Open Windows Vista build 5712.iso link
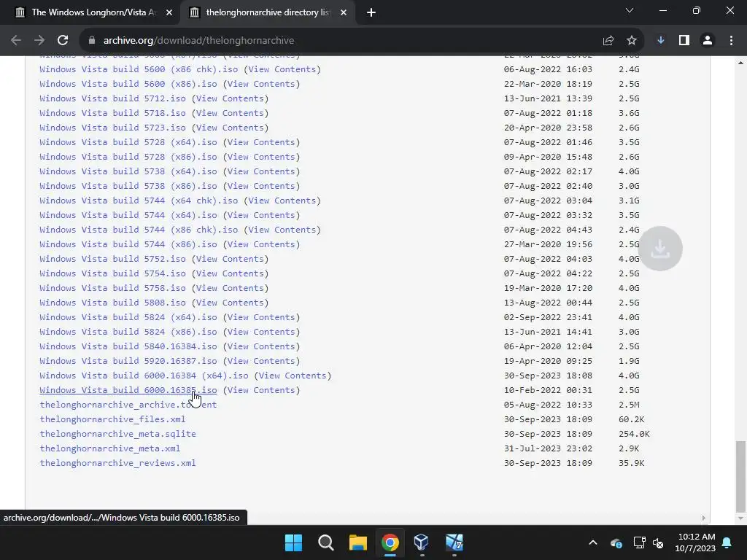Screen dimensions: 747x560 coord(112,98)
